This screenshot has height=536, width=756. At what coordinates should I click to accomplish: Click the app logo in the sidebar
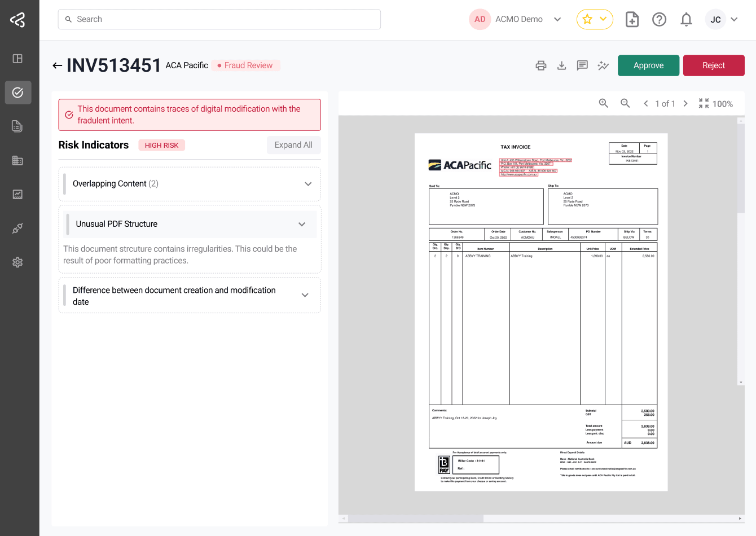pyautogui.click(x=17, y=20)
